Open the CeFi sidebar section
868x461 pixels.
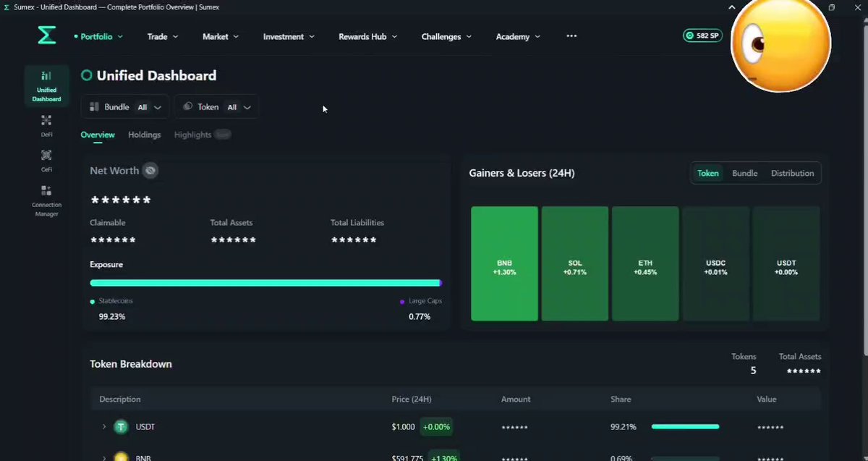click(x=46, y=160)
